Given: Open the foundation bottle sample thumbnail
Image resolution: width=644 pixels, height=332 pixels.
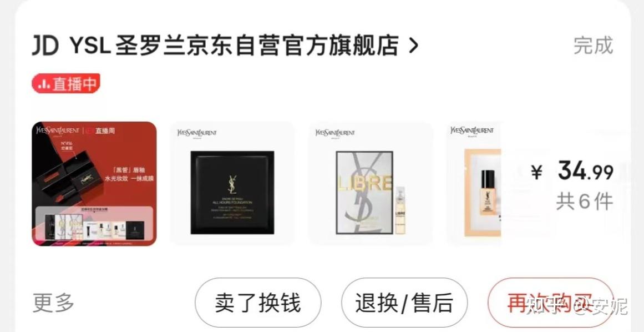Looking at the screenshot, I should (x=474, y=184).
